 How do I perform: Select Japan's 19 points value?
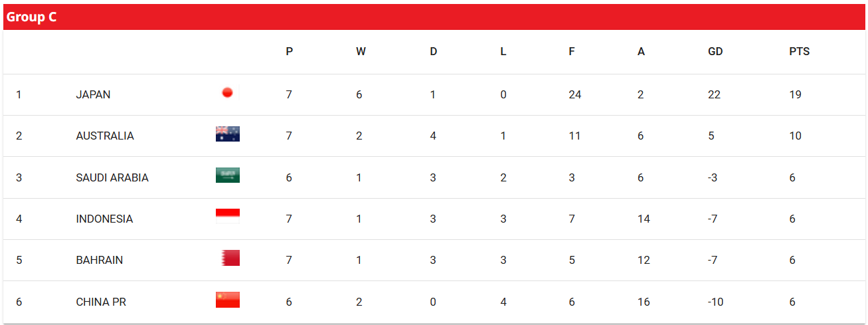[x=795, y=94]
